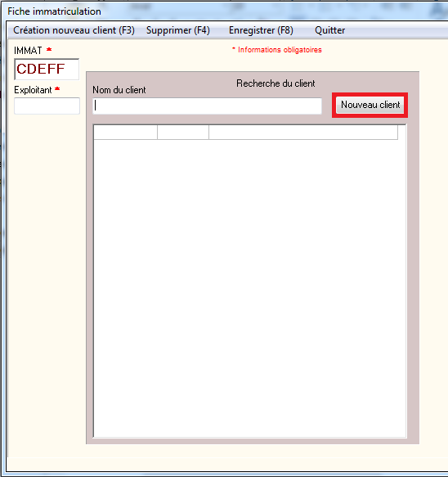Image resolution: width=448 pixels, height=477 pixels.
Task: Place cursor in the Nom du client search box
Action: (207, 106)
